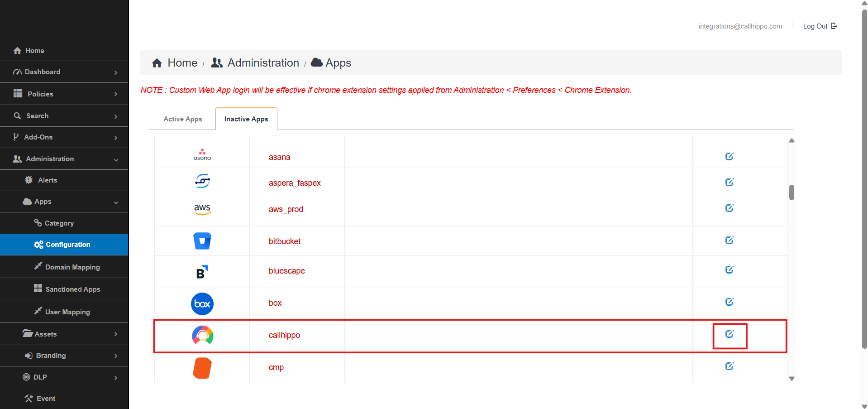Click the Alerts gear icon

click(29, 180)
